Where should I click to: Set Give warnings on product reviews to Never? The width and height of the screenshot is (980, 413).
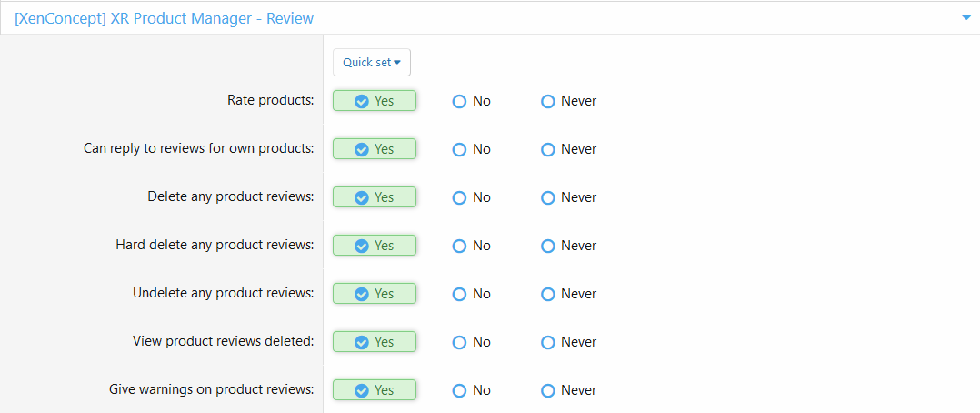tap(569, 390)
